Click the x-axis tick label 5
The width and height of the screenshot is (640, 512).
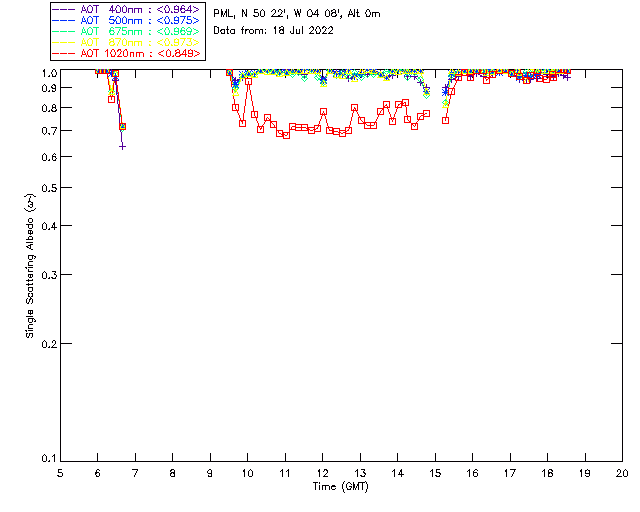(x=60, y=473)
